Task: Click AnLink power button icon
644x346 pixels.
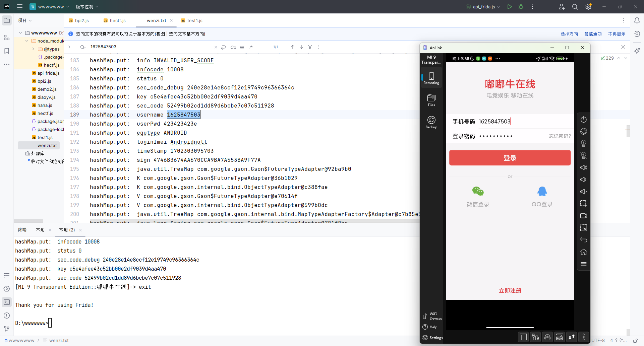Action: [584, 119]
